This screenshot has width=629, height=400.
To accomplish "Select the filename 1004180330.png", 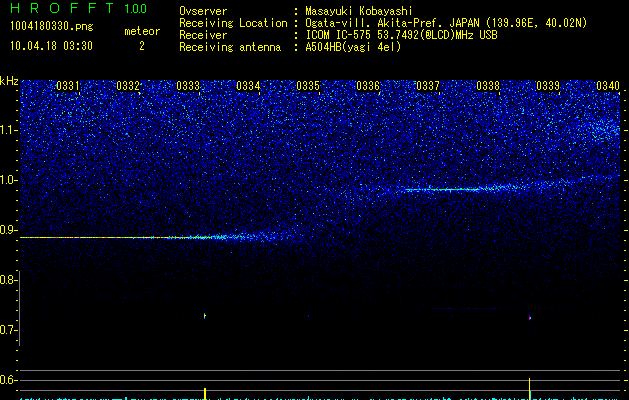I will coord(52,26).
